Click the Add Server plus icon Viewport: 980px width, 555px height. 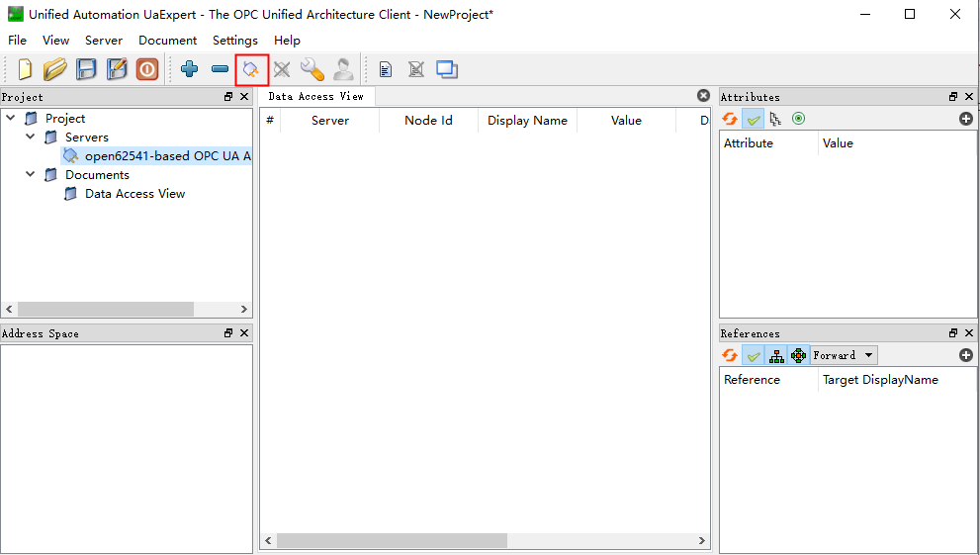pyautogui.click(x=189, y=69)
